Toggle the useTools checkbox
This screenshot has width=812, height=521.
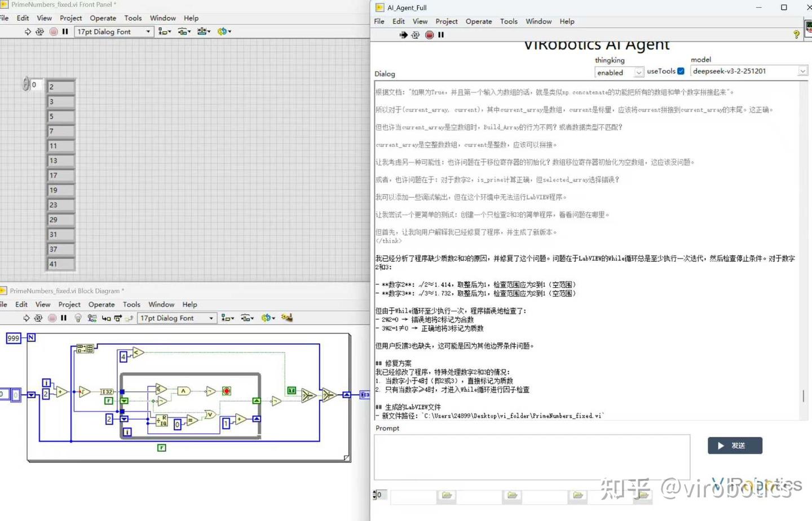point(681,71)
